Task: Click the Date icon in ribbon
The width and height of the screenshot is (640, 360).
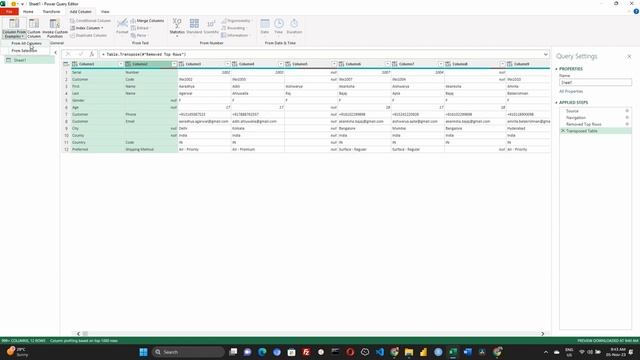Action: 265,23
